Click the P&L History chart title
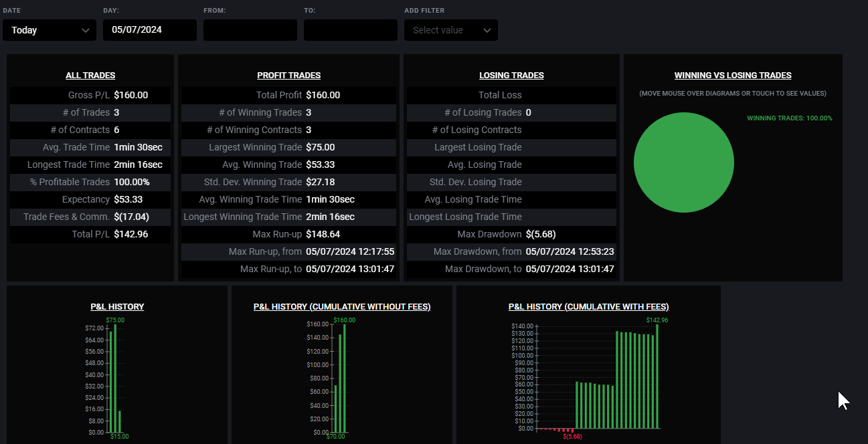This screenshot has width=868, height=444. [x=117, y=307]
